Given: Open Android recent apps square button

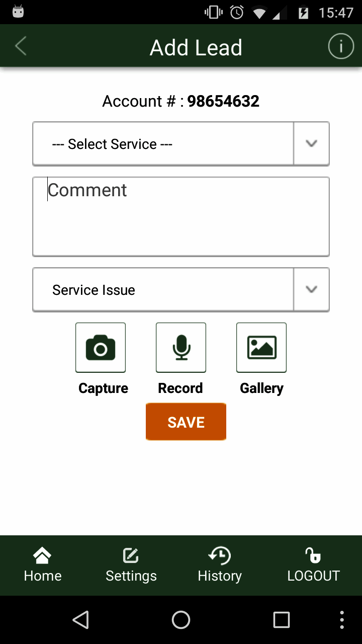Looking at the screenshot, I should point(282,620).
